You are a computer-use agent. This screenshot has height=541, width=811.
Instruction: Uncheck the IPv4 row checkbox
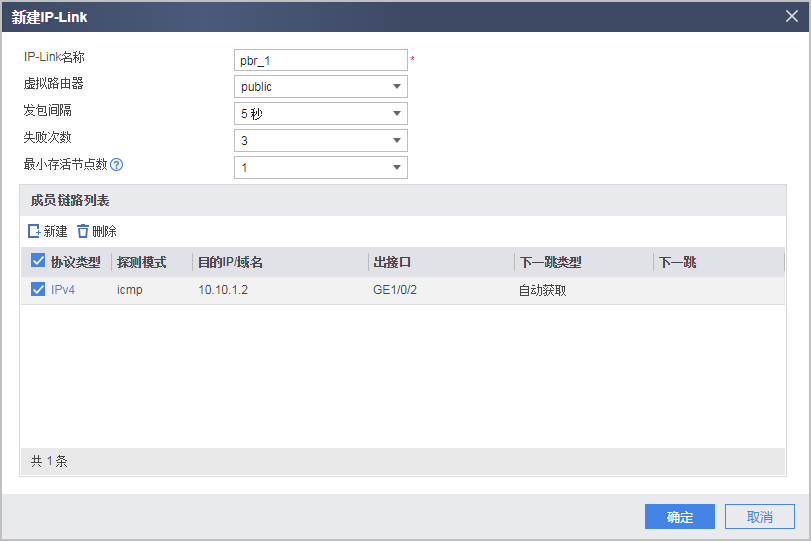[38, 290]
